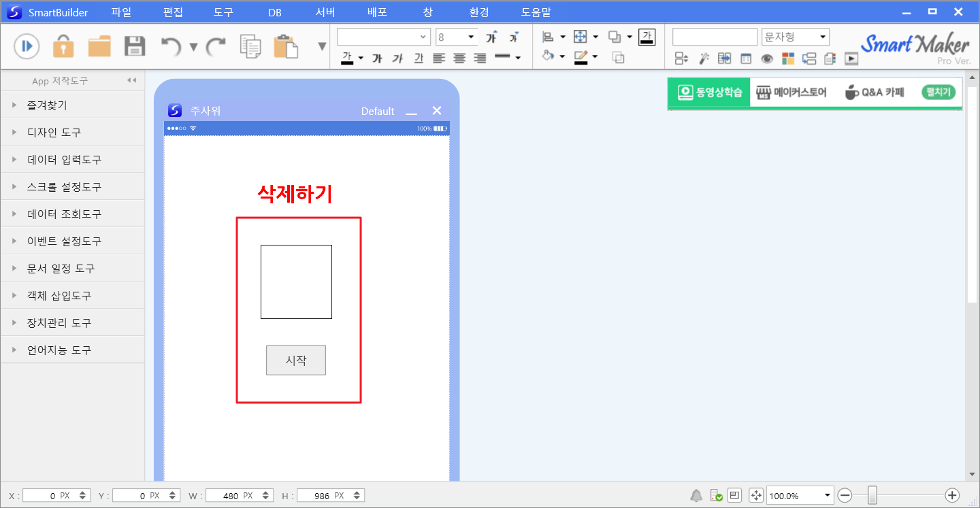The width and height of the screenshot is (980, 508).
Task: Expand the 언어지능 도구 group
Action: click(x=72, y=350)
